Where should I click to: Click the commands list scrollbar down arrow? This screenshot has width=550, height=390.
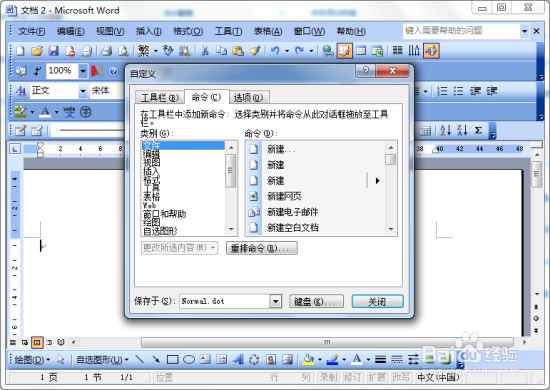coord(391,229)
